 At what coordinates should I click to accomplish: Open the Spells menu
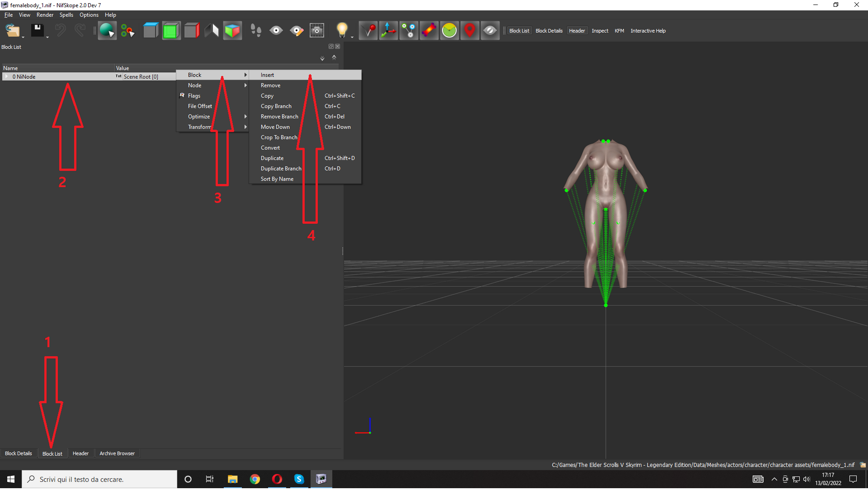tap(66, 15)
